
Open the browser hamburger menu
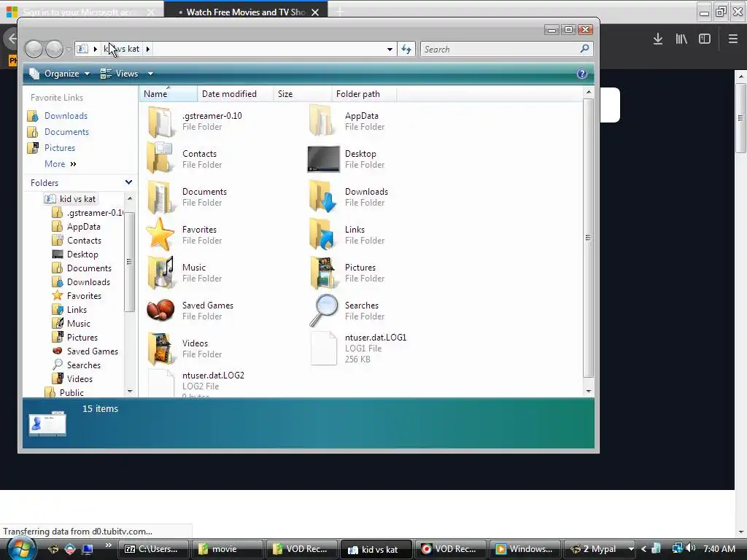[733, 39]
